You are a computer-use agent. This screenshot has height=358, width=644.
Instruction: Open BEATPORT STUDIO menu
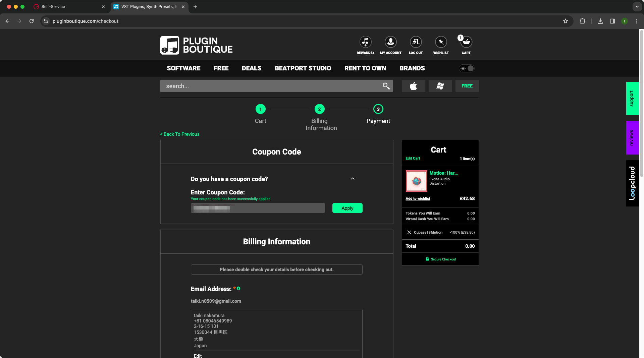point(303,68)
